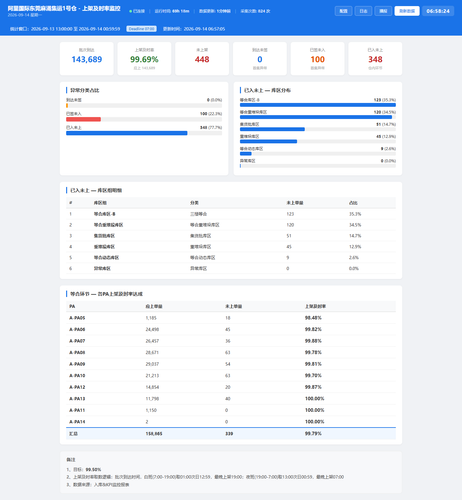The width and height of the screenshot is (462, 500).
Task: Click the 06:58:24 clock display
Action: (x=438, y=11)
